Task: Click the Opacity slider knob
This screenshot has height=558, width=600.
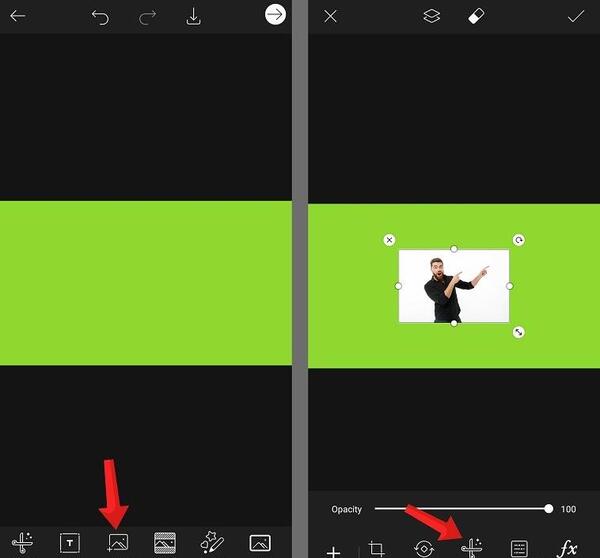Action: pos(548,509)
